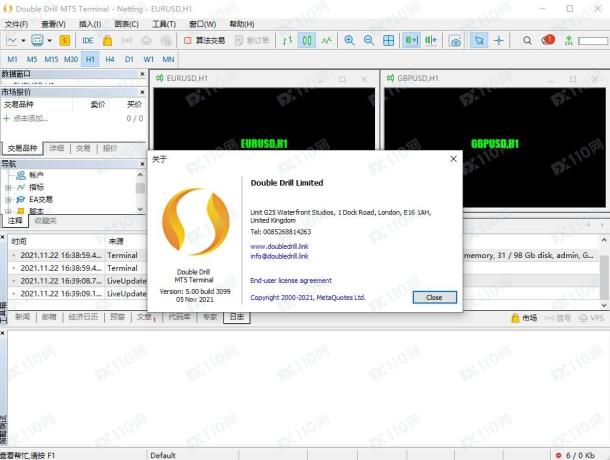Launch the IDE MetaEditor button
The height and width of the screenshot is (460, 610).
coord(88,40)
